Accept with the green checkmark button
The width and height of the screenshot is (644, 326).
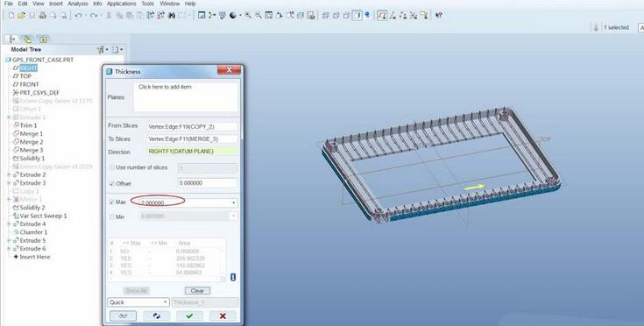tap(189, 315)
